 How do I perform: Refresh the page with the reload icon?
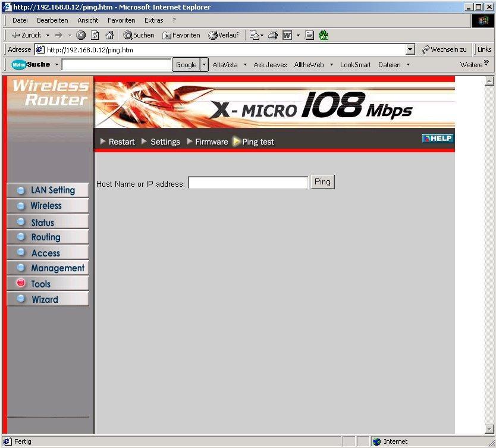point(95,35)
